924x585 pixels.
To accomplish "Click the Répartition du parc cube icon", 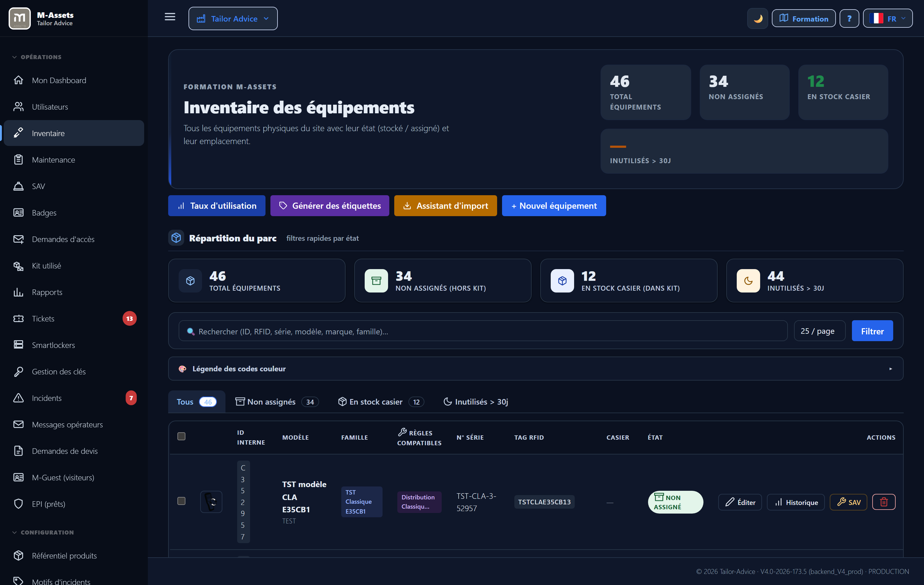I will click(x=176, y=238).
